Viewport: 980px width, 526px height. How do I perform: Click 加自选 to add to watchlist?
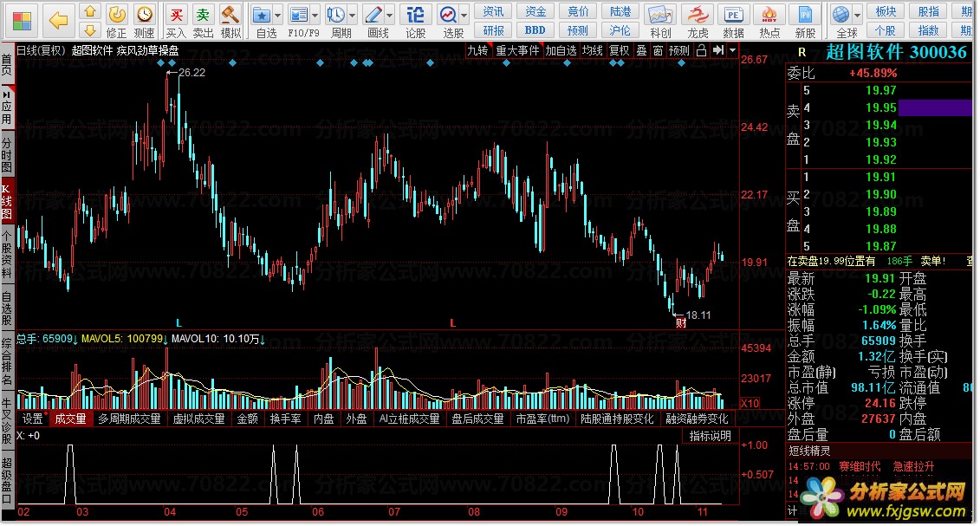point(561,50)
